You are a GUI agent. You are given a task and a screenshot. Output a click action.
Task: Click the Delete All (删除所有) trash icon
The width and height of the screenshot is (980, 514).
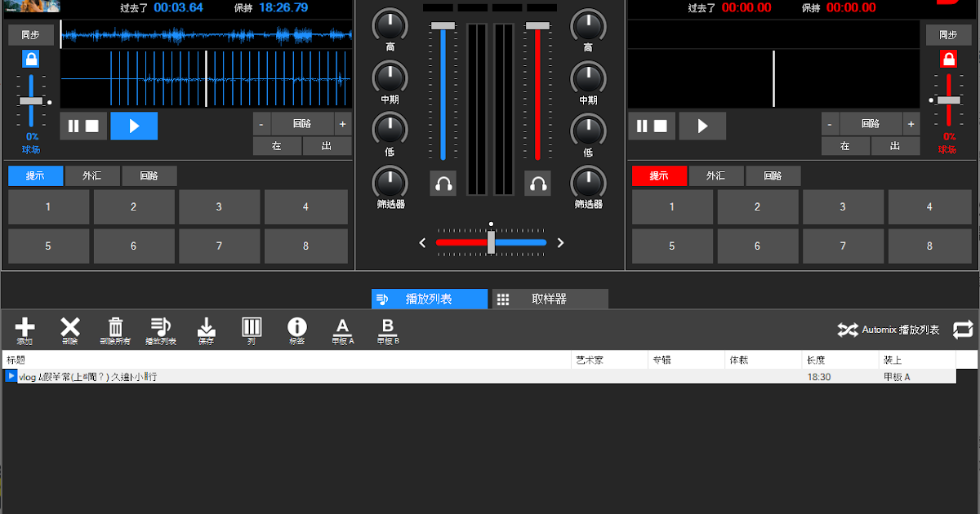tap(115, 330)
